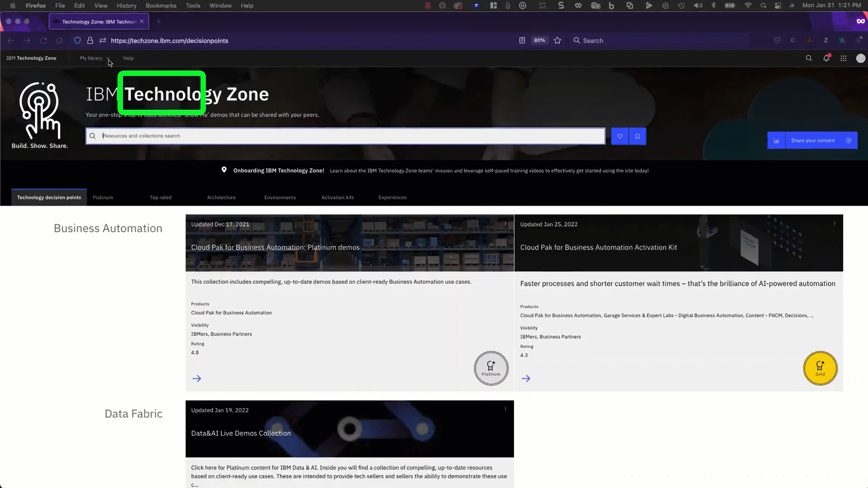
Task: Open the Pocket icon in Firefox toolbar
Action: pyautogui.click(x=777, y=41)
